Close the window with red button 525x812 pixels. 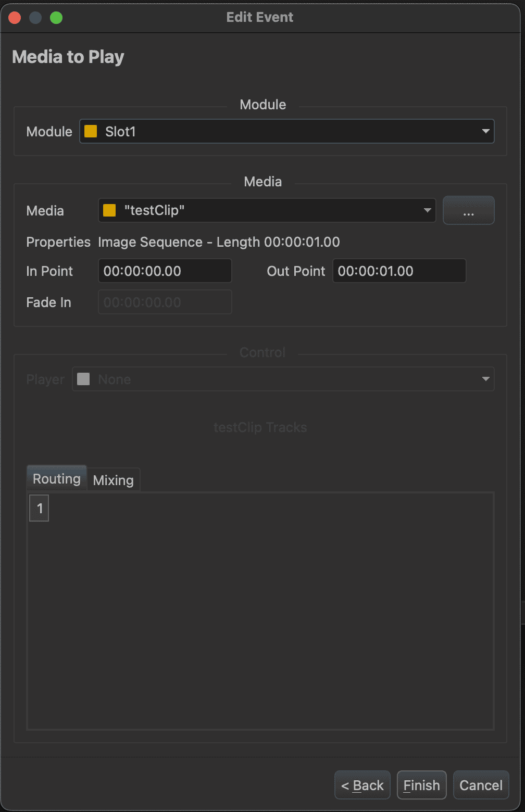[15, 18]
